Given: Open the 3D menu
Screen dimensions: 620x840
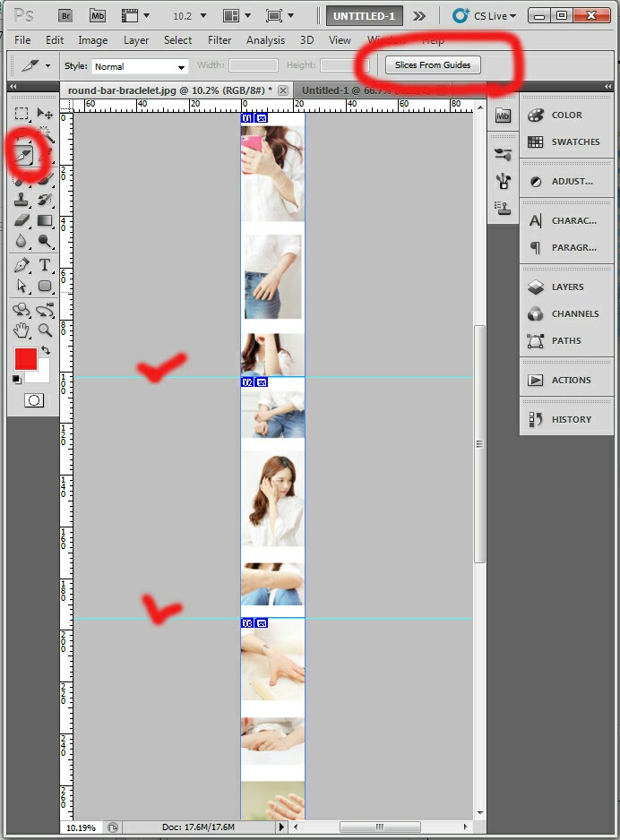Looking at the screenshot, I should point(306,40).
